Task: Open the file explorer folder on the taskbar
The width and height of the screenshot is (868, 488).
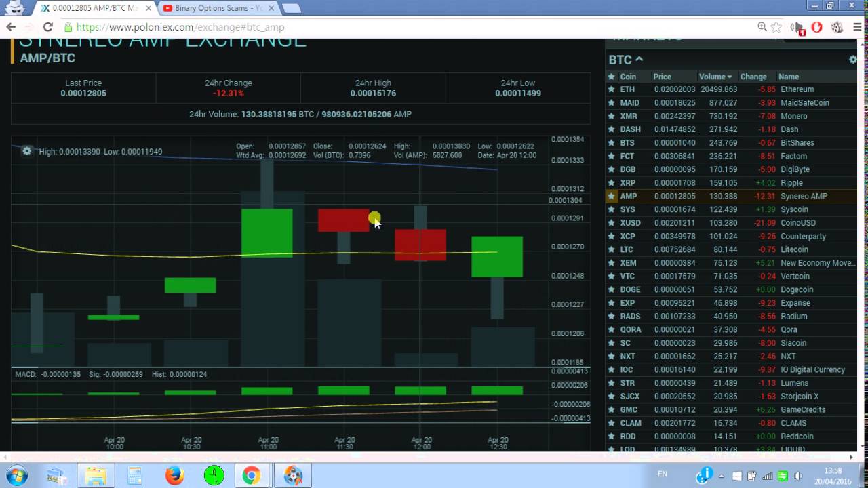Action: pyautogui.click(x=96, y=476)
